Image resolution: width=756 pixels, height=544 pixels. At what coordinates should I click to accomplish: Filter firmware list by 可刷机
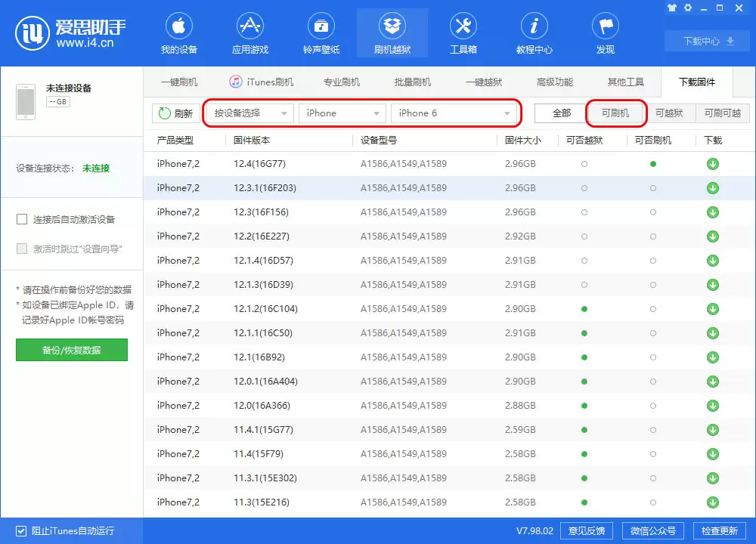(615, 113)
